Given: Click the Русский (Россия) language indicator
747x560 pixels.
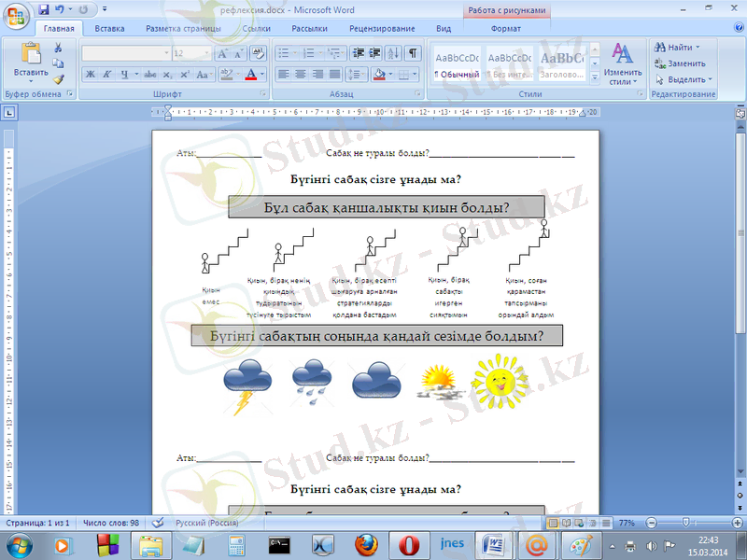Looking at the screenshot, I should [x=210, y=524].
